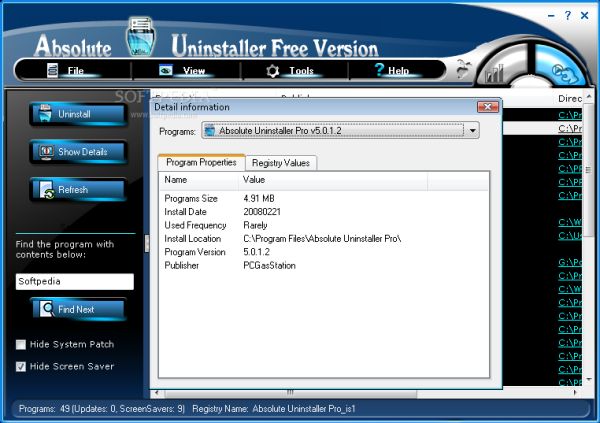Image resolution: width=600 pixels, height=423 pixels.
Task: Select the Program Version row
Action: tap(324, 252)
